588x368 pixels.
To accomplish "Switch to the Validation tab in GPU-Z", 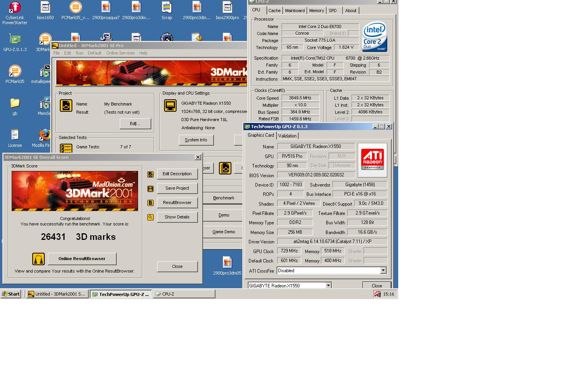I will (287, 136).
